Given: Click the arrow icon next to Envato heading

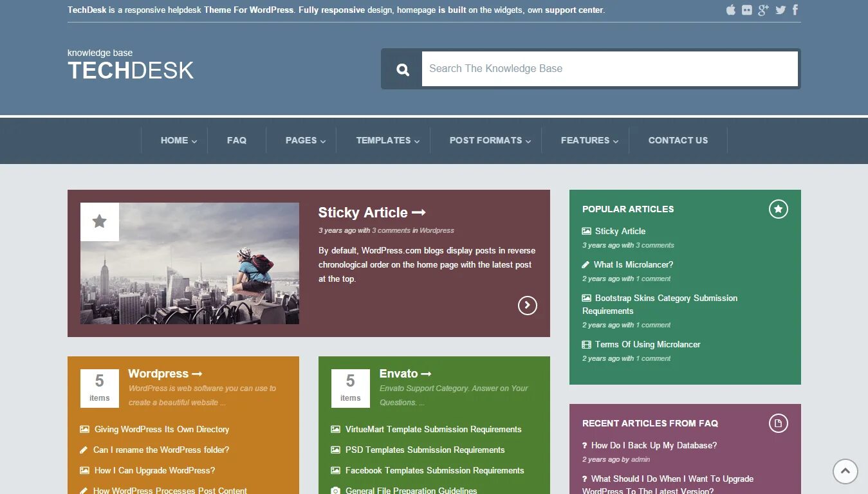Looking at the screenshot, I should tap(426, 374).
